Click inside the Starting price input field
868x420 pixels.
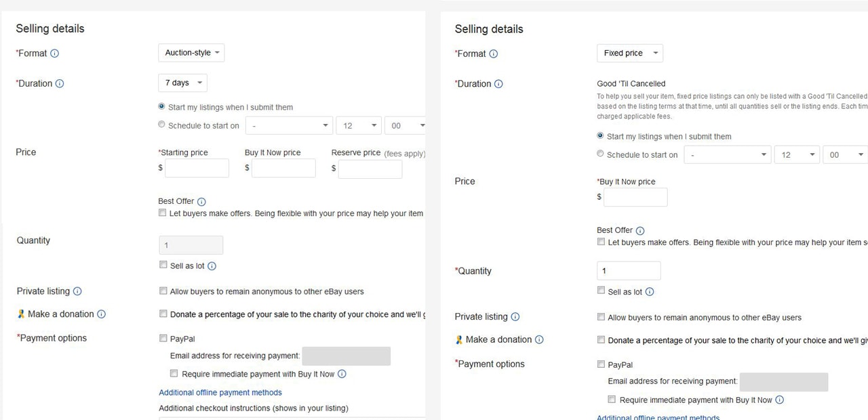[x=197, y=168]
